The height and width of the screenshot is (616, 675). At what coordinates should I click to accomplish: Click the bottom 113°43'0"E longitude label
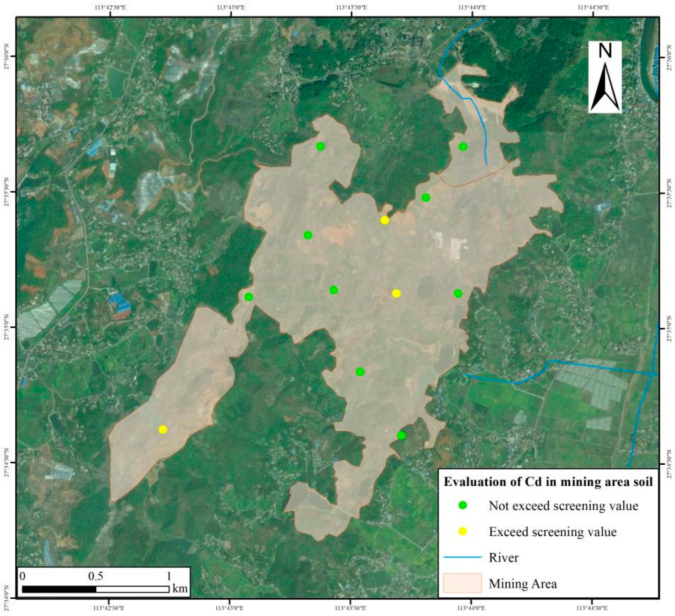coord(230,608)
